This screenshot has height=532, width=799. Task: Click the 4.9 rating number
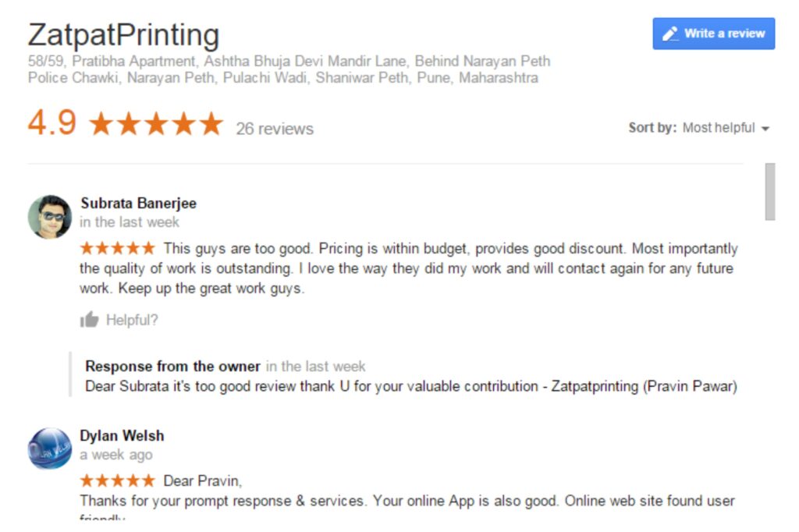[x=51, y=123]
